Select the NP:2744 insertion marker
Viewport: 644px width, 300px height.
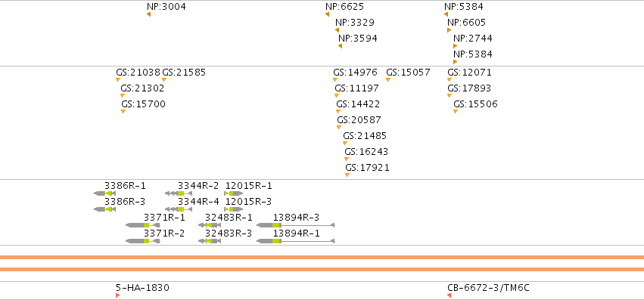(x=455, y=46)
